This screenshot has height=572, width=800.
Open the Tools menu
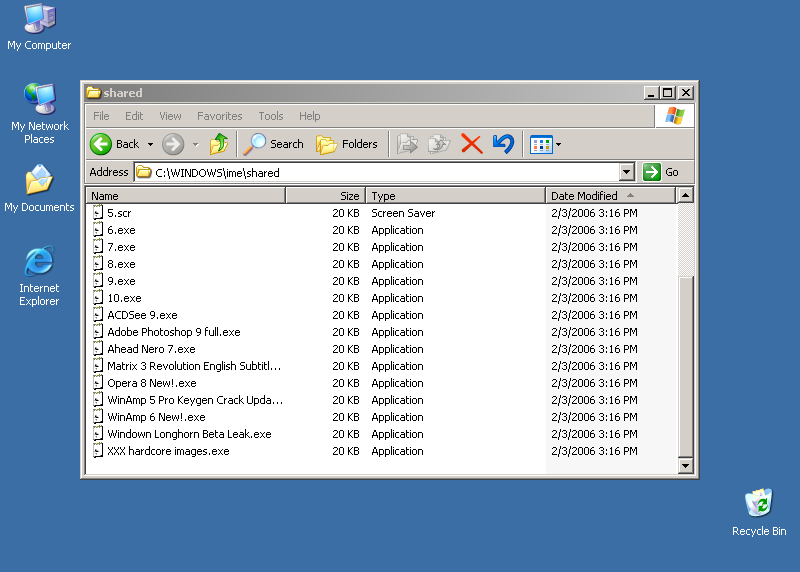point(270,116)
